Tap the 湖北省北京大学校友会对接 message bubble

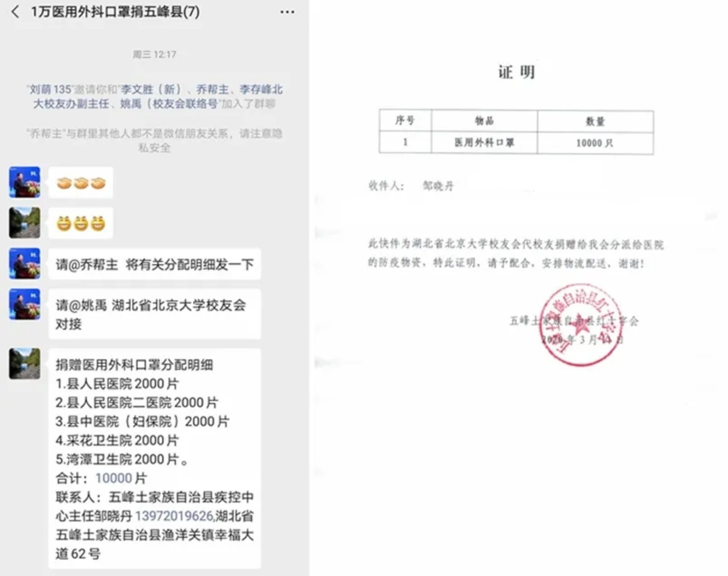coord(155,314)
